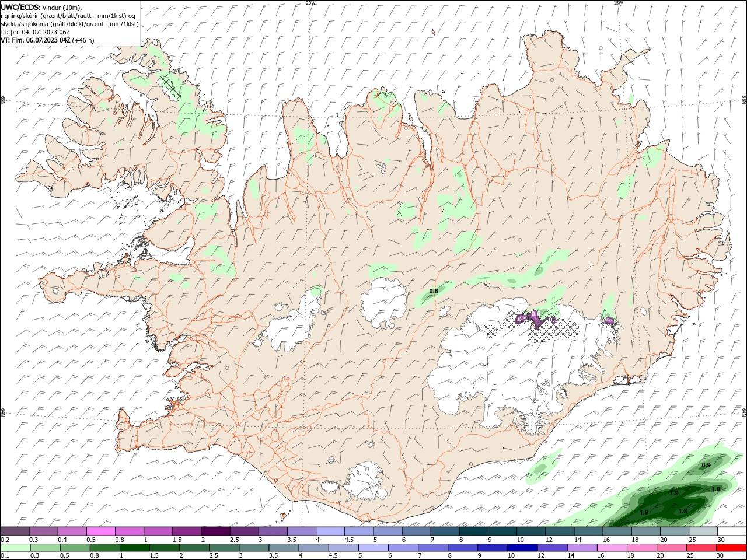Screen dimensions: 747x560
Task: Pick the red-pink swatch labeled 25, lower row
Action: 701,548
